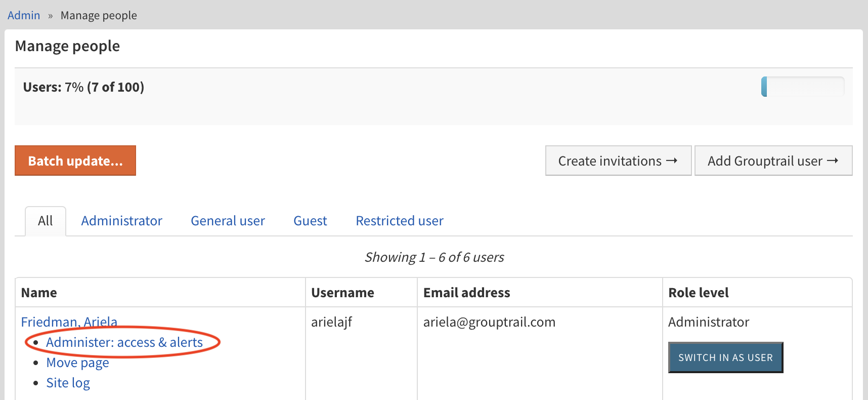868x400 pixels.
Task: Open the Create invitations page
Action: click(618, 161)
